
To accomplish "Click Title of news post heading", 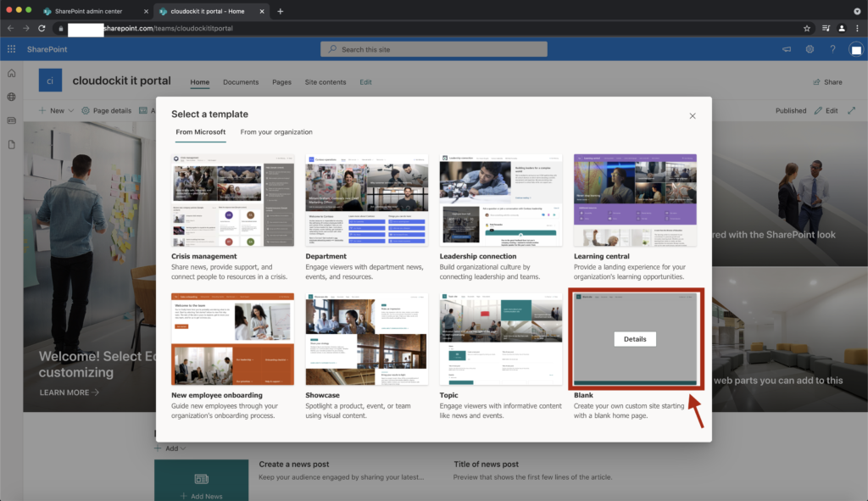I will coord(486,465).
